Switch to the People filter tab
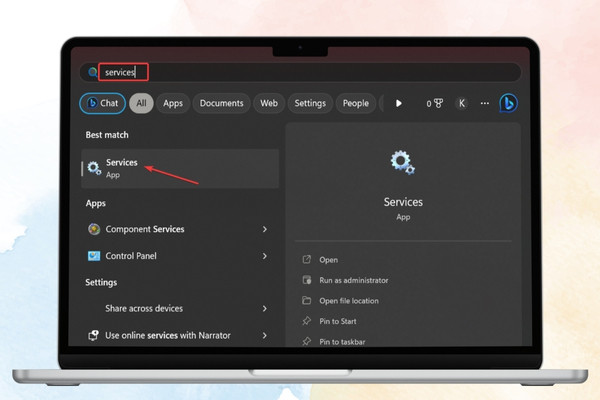Screen dimensions: 600x400 [x=356, y=103]
